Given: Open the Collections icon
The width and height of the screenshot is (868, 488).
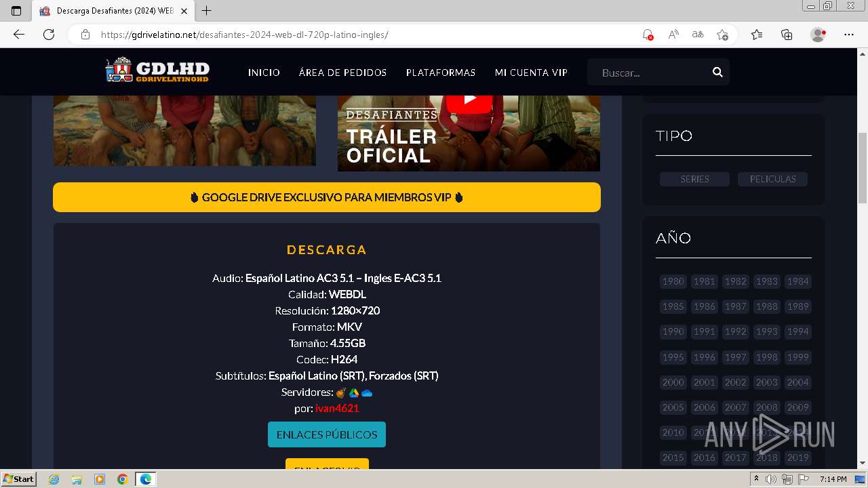Looking at the screenshot, I should 787,35.
